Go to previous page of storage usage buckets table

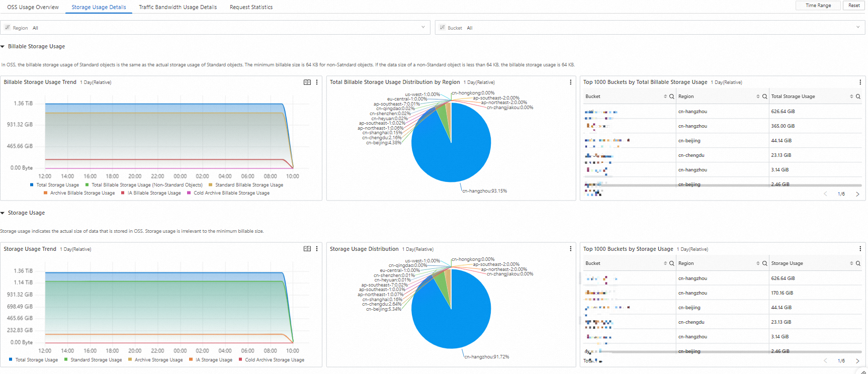point(825,361)
